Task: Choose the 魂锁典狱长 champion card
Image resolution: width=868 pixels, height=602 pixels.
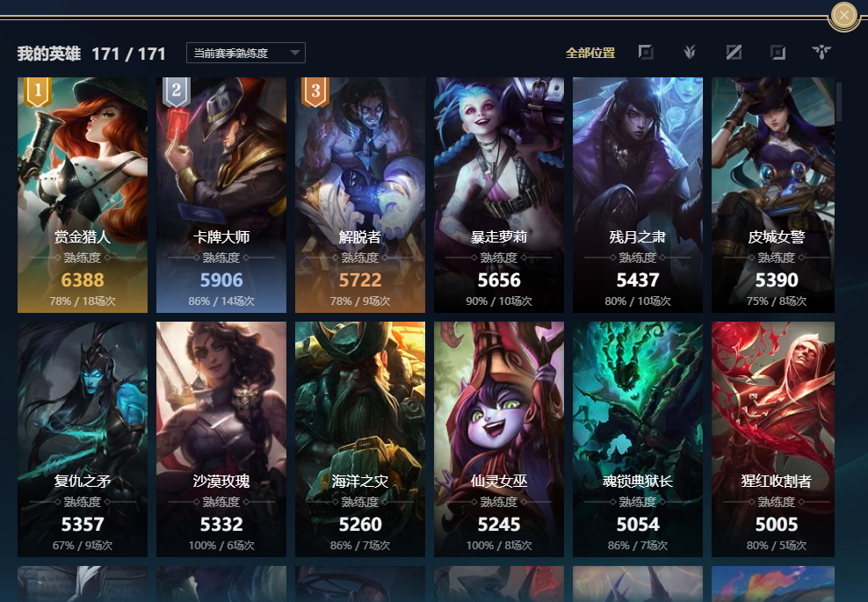Action: click(638, 439)
